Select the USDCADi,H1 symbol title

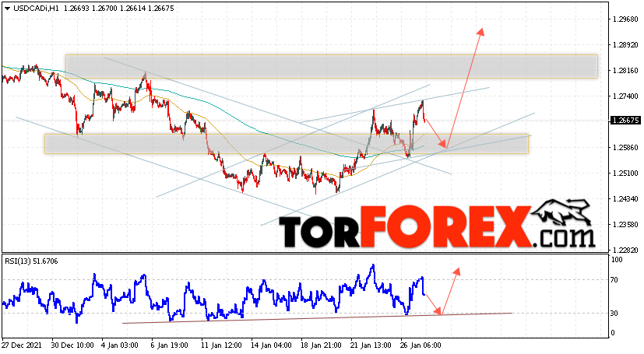36,9
